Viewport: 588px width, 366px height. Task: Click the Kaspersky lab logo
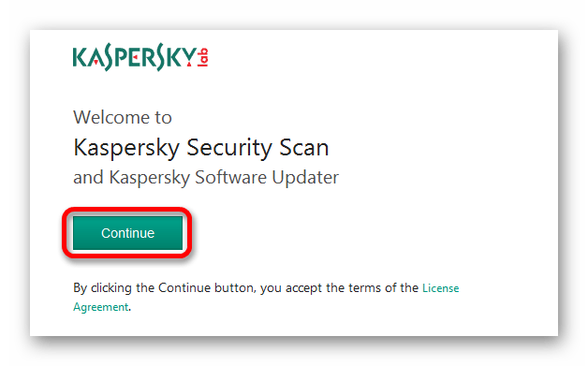coord(140,57)
